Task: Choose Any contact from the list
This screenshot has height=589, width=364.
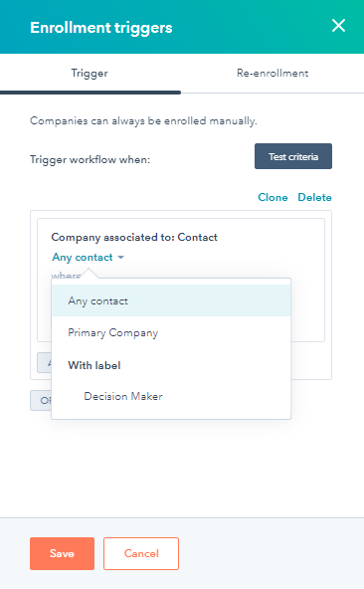Action: point(171,300)
